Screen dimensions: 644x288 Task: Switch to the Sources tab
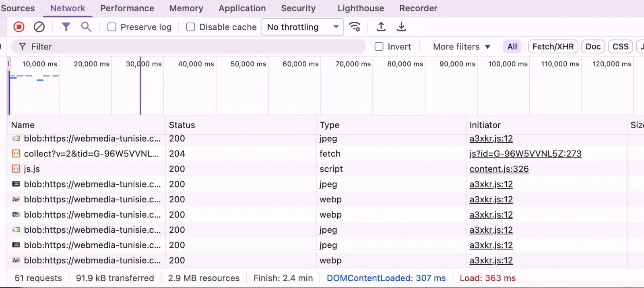tap(18, 8)
